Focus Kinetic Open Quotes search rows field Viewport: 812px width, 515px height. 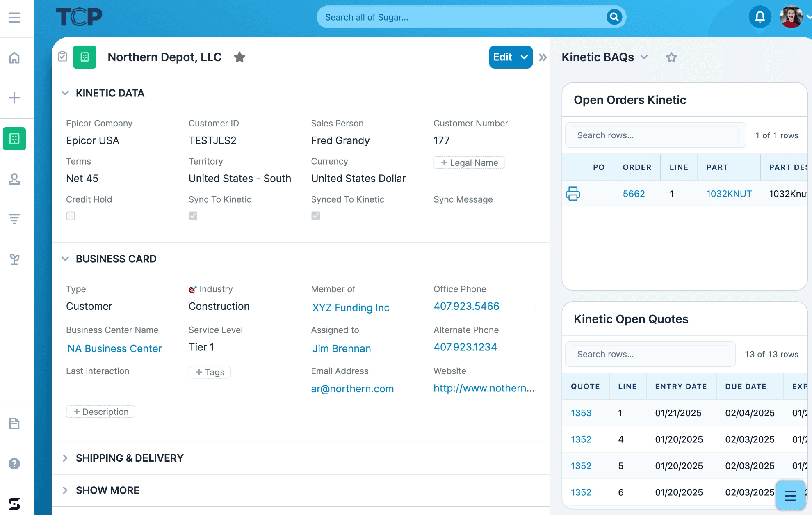(x=650, y=354)
